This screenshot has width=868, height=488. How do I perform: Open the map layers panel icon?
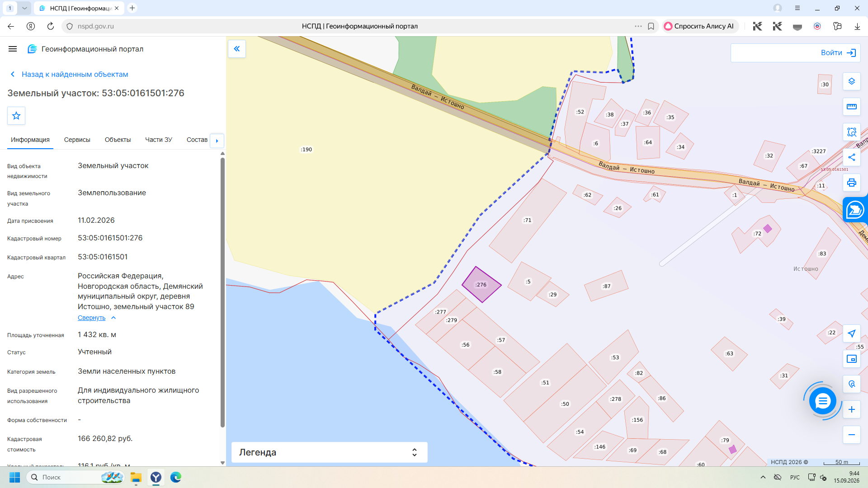point(852,81)
